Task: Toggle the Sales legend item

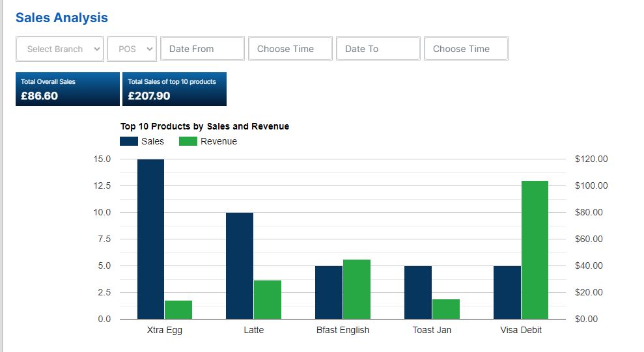Action: coord(152,141)
